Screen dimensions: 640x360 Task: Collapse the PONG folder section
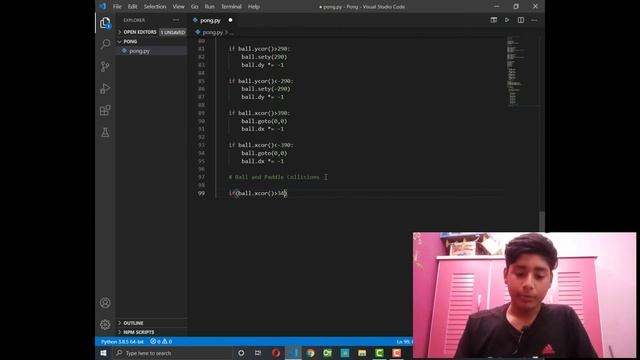pyautogui.click(x=151, y=41)
